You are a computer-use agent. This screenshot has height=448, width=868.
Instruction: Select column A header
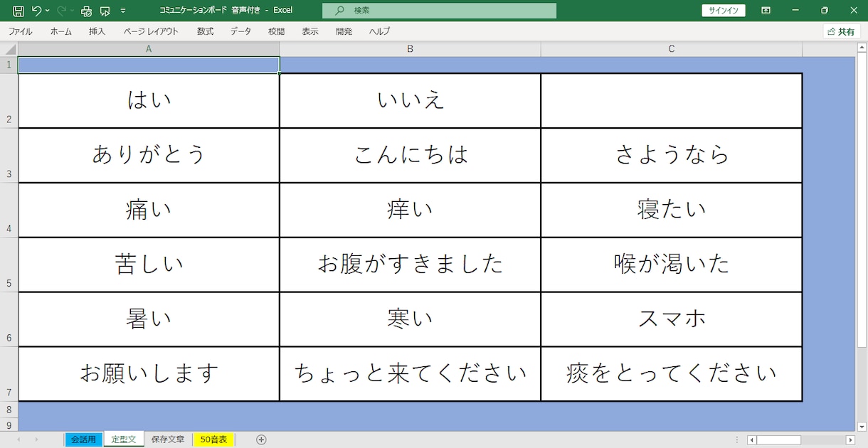(x=149, y=49)
